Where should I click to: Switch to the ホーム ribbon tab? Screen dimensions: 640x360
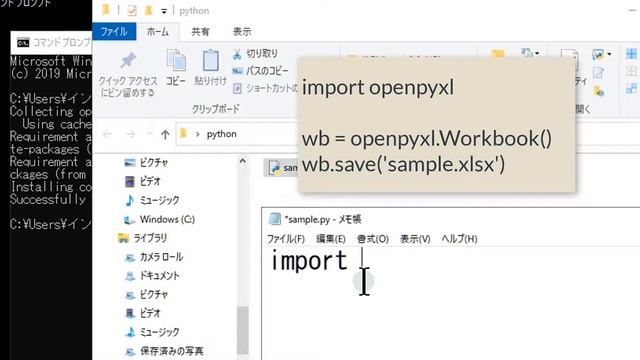pos(158,32)
